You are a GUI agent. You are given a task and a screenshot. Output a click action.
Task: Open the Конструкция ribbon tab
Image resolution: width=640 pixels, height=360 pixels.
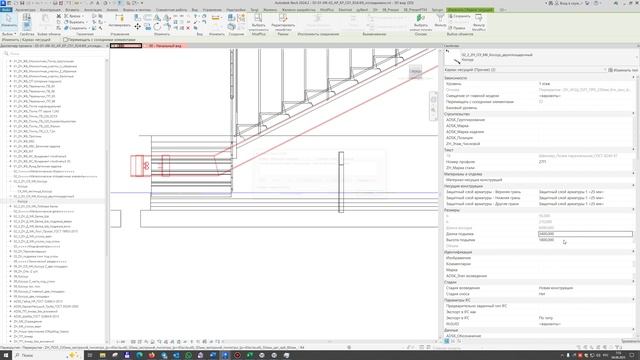(x=50, y=10)
